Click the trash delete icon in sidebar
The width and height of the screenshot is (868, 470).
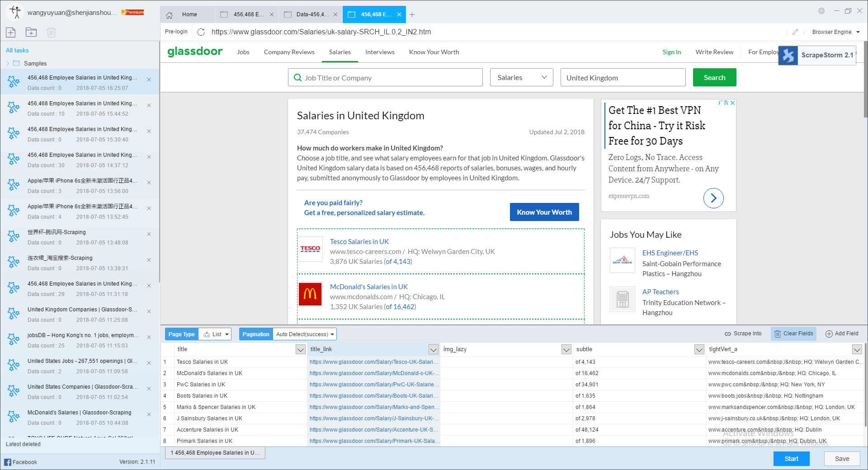pyautogui.click(x=51, y=32)
